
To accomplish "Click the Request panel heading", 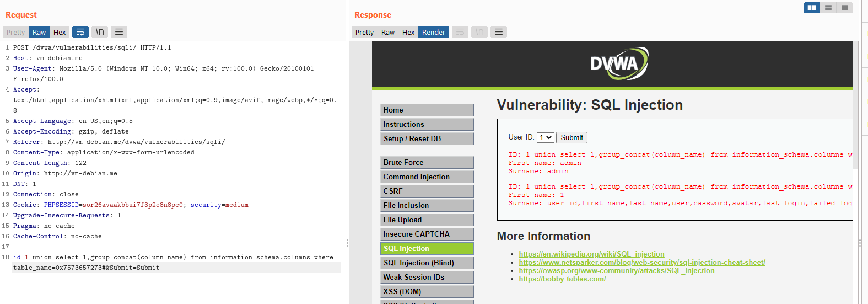I will pos(21,14).
